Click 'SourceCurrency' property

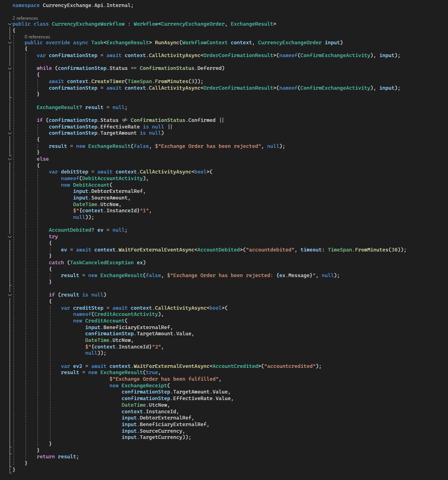coord(161,431)
